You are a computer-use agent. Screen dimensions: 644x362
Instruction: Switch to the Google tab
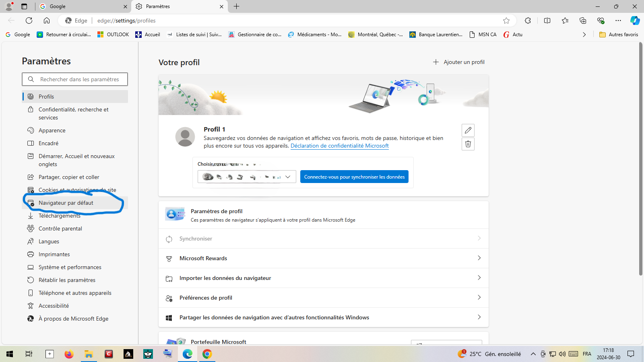(x=83, y=6)
